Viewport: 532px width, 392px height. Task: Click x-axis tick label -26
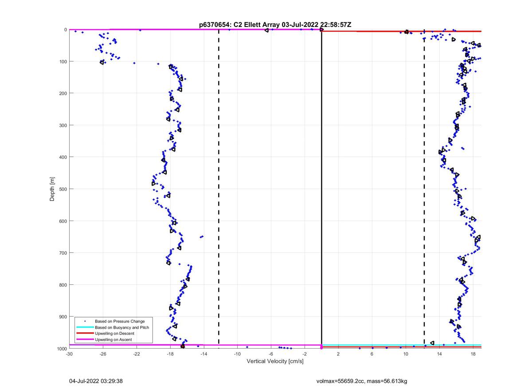103,354
